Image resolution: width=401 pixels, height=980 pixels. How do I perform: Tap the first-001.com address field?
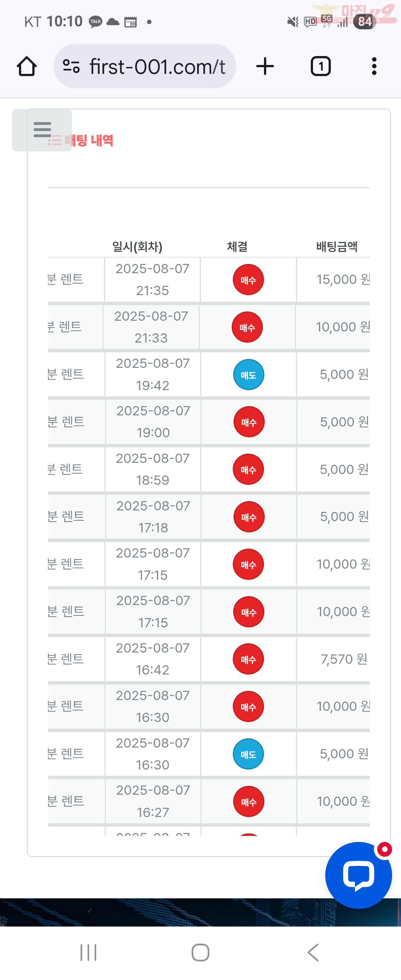click(x=144, y=66)
